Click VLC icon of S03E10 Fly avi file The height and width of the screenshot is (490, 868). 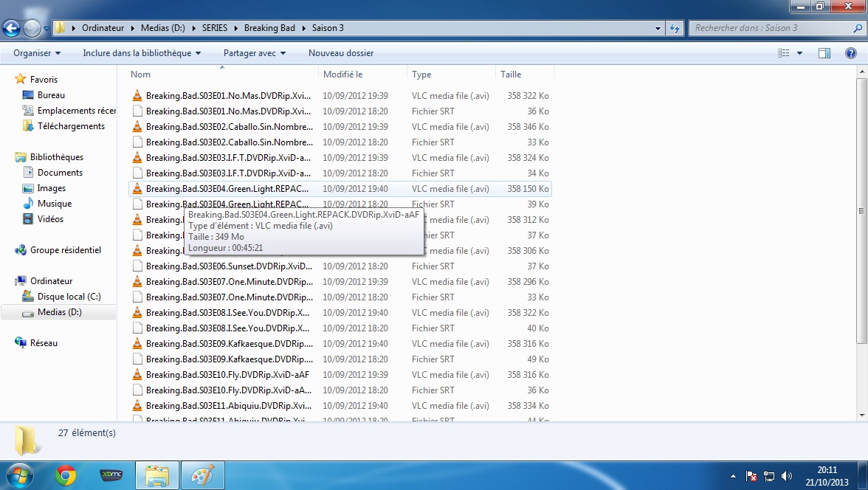137,375
